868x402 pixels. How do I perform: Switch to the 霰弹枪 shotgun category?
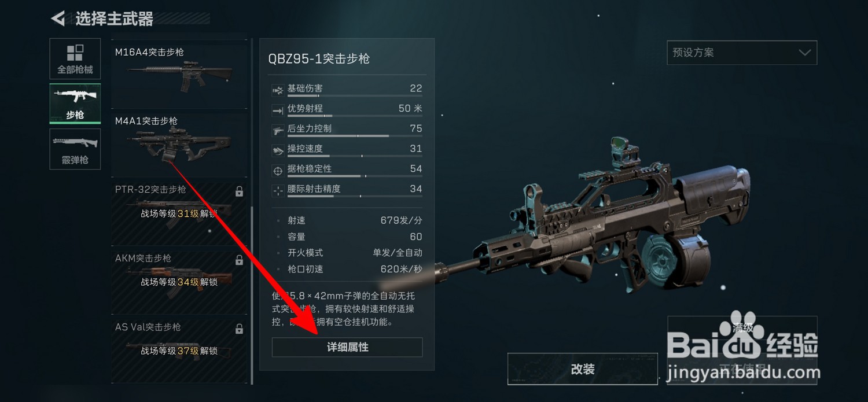click(x=75, y=149)
